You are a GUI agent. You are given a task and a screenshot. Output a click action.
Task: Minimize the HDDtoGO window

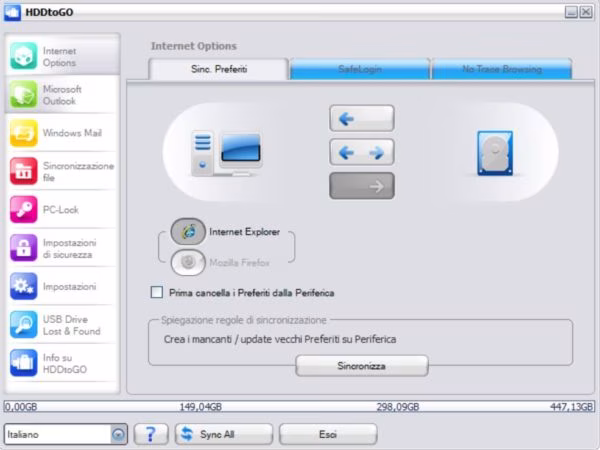click(571, 12)
